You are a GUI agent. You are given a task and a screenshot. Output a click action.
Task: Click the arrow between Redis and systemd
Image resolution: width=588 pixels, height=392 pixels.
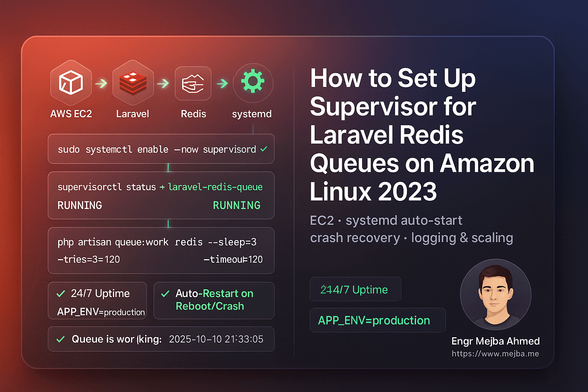(x=222, y=82)
